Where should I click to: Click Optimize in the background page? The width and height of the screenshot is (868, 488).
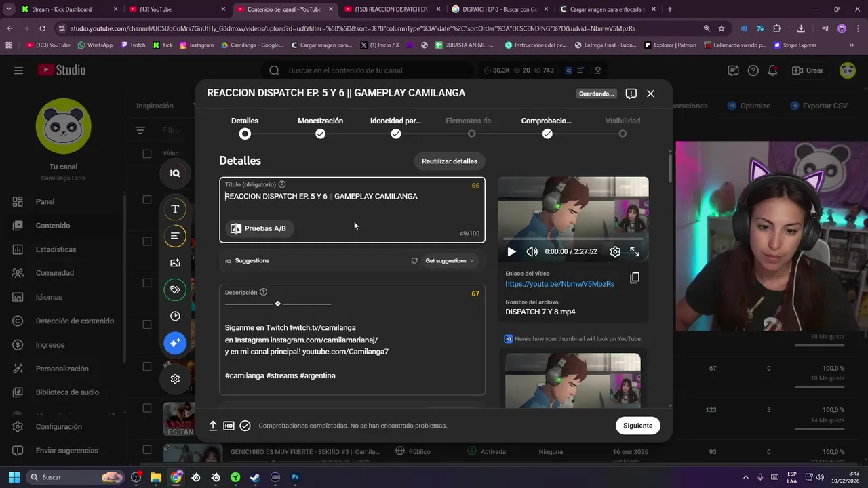pos(749,106)
